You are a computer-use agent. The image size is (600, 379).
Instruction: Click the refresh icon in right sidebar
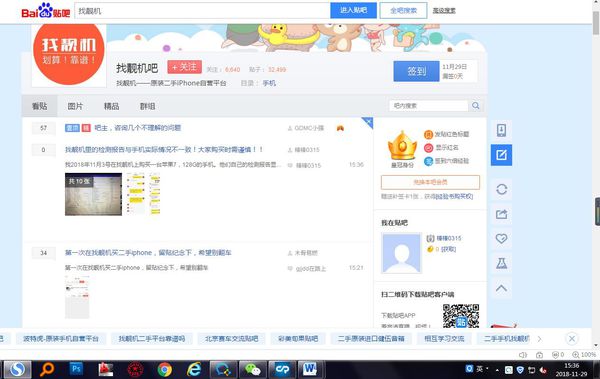coord(501,189)
